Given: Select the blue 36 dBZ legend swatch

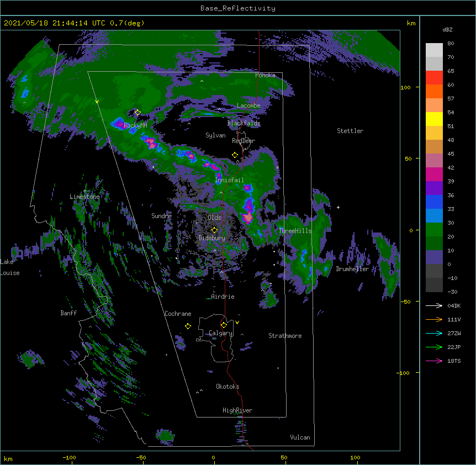Looking at the screenshot, I should coord(434,202).
